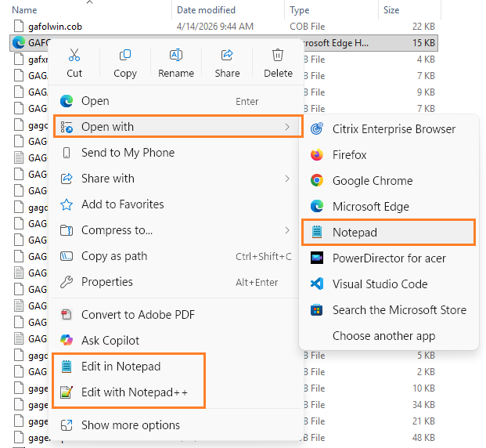This screenshot has height=448, width=486.
Task: Click the 34 KB size cell
Action: point(423,405)
